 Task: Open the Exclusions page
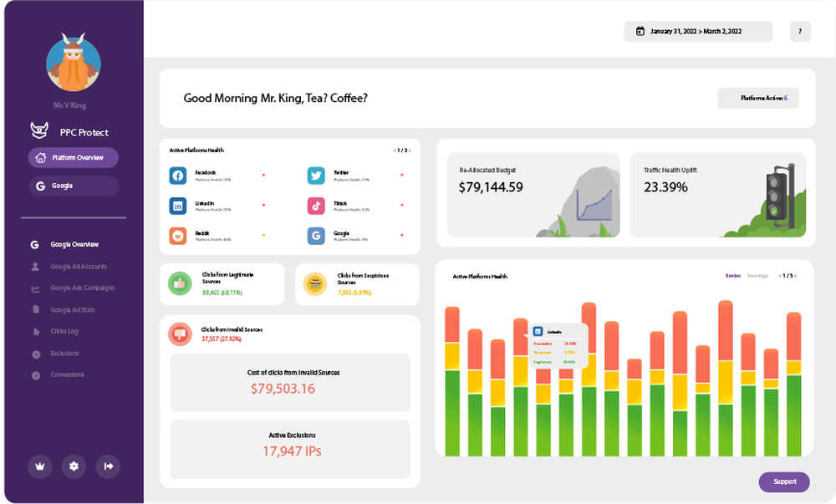(64, 354)
